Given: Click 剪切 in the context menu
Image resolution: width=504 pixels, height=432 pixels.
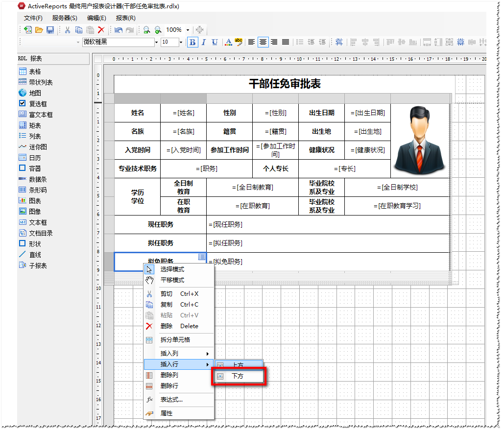Looking at the screenshot, I should [x=179, y=294].
